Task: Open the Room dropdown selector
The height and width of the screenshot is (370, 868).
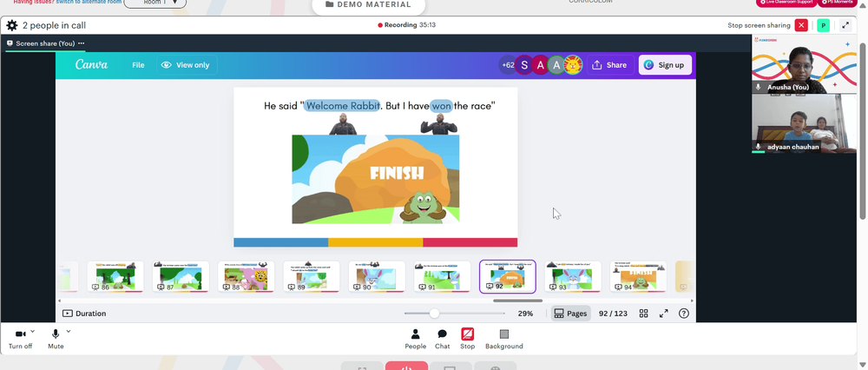Action: point(155,3)
